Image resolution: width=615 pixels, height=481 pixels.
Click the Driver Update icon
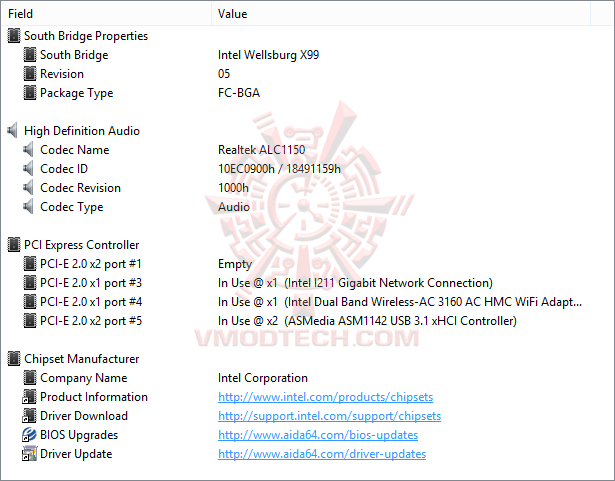[29, 454]
